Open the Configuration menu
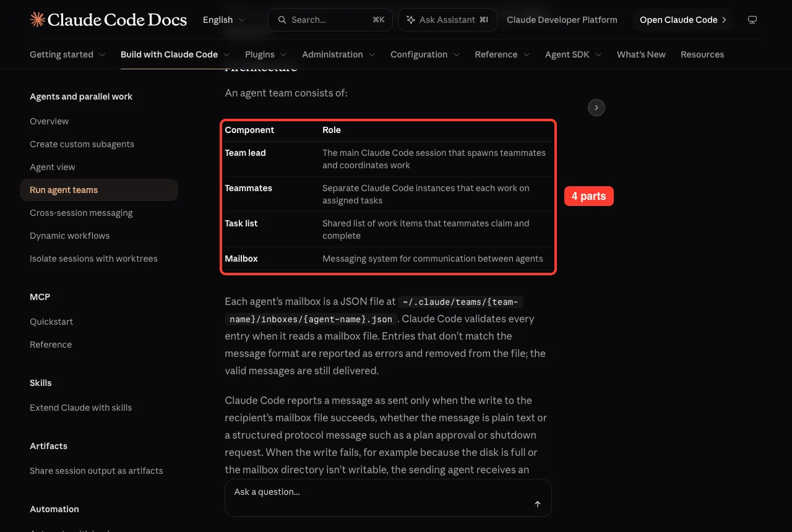Viewport: 792px width, 532px height. 425,54
